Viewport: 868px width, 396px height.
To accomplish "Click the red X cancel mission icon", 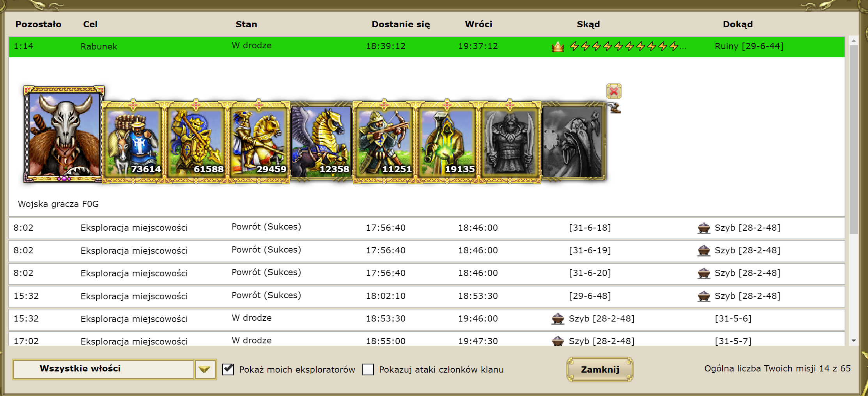I will point(614,91).
